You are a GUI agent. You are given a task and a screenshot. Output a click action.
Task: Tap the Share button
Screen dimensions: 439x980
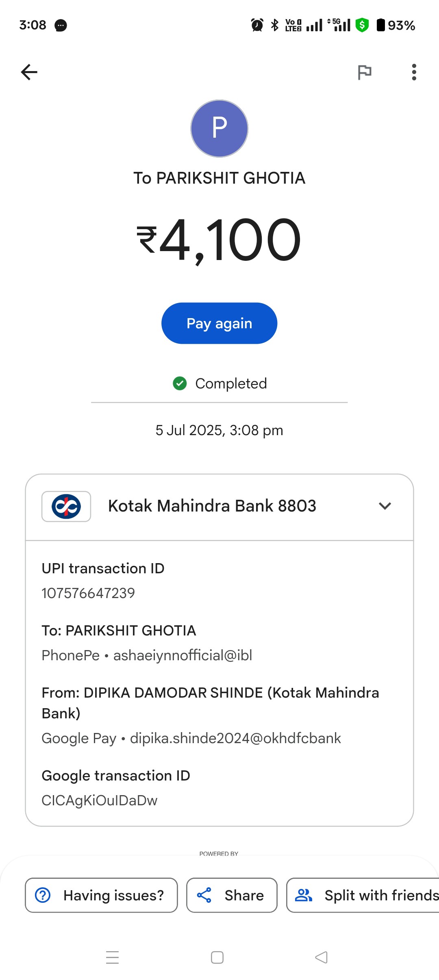click(x=232, y=895)
